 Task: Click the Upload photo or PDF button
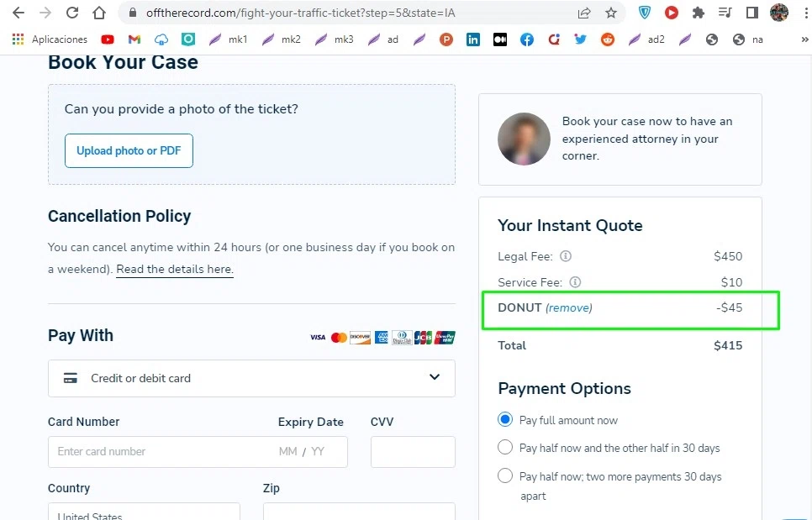[x=129, y=150]
